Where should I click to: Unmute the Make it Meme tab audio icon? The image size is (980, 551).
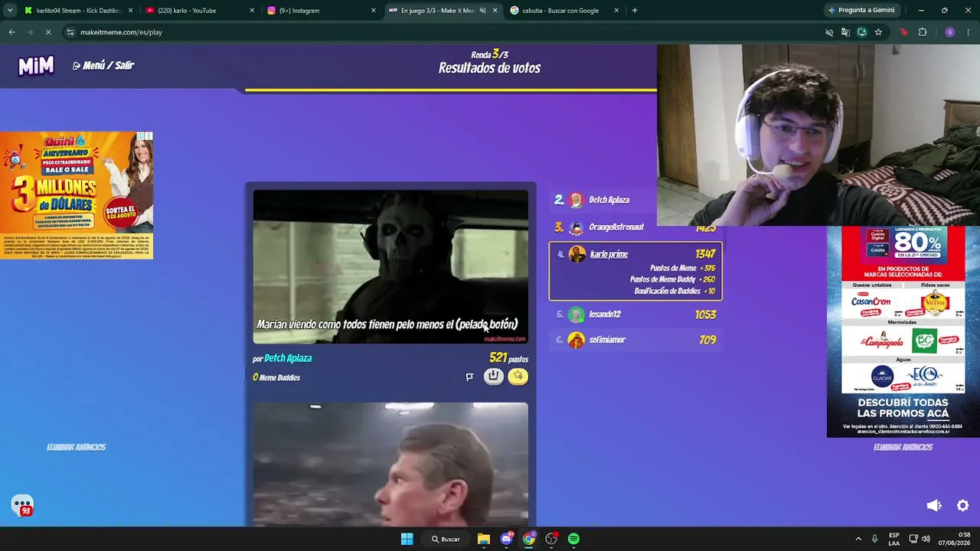click(482, 11)
